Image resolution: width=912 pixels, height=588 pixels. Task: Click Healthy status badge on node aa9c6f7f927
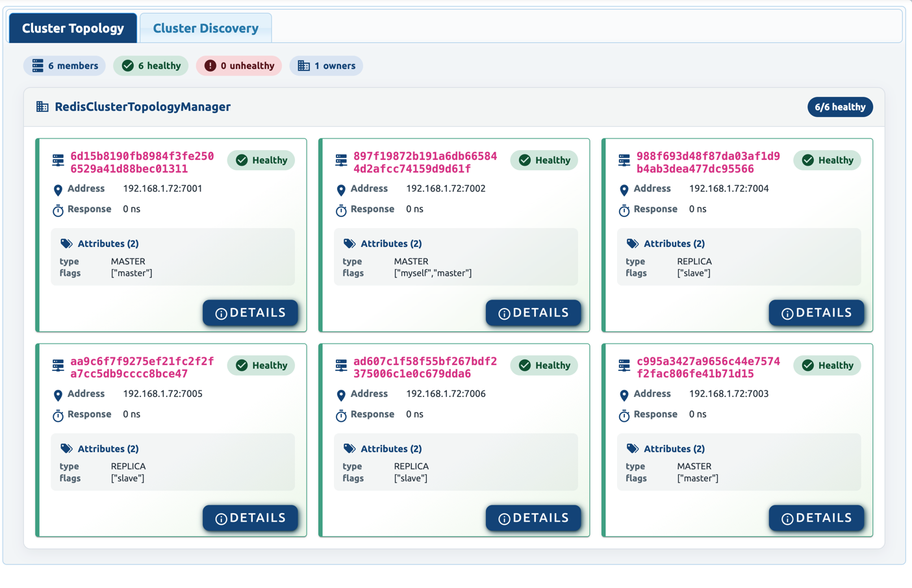[261, 366]
